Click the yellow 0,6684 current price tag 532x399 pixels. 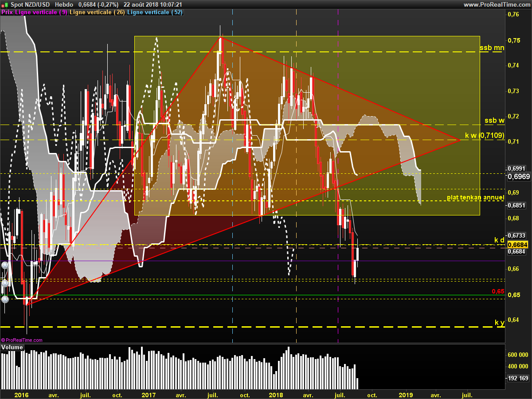[517, 245]
